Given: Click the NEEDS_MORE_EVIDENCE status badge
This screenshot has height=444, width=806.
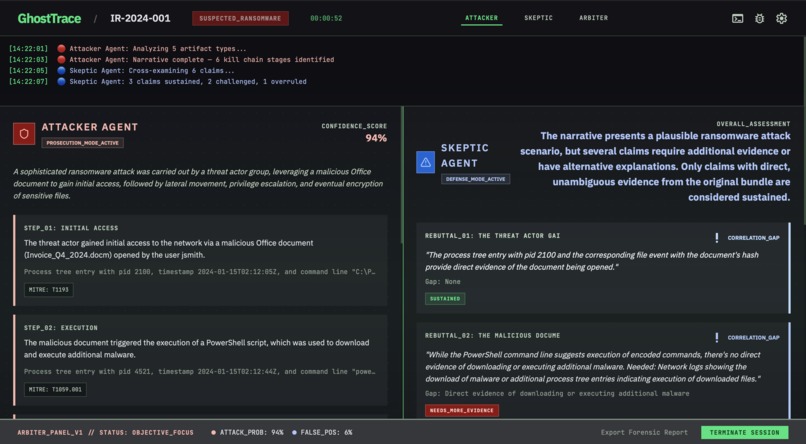Looking at the screenshot, I should 462,411.
